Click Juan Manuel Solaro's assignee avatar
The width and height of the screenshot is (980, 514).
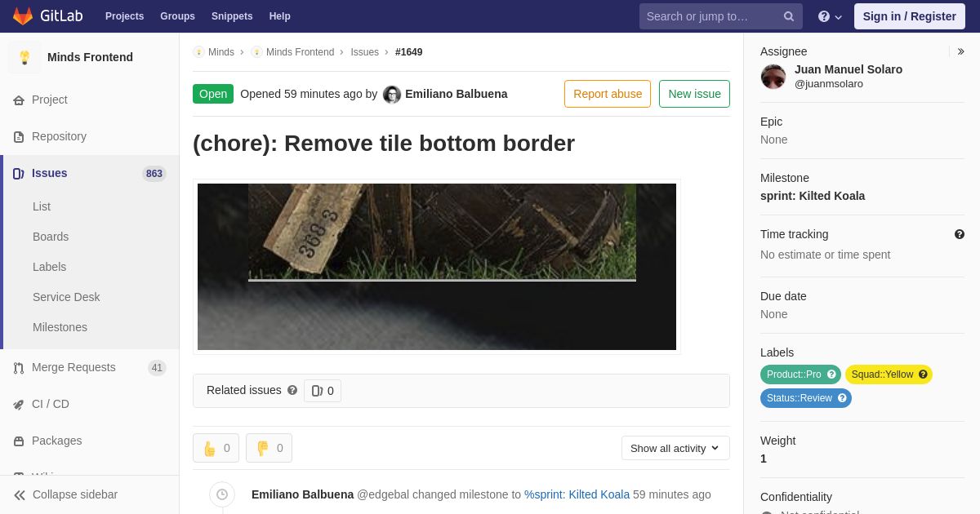[x=773, y=77]
